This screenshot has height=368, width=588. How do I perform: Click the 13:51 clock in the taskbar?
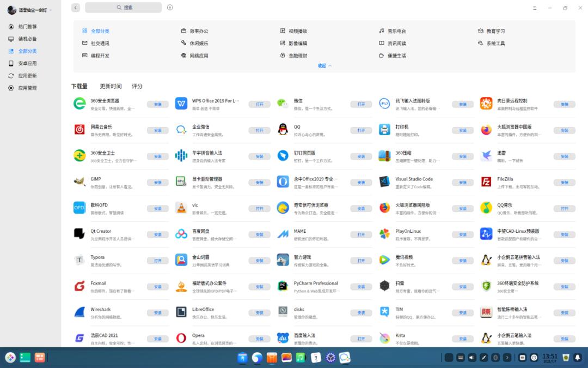coord(550,358)
